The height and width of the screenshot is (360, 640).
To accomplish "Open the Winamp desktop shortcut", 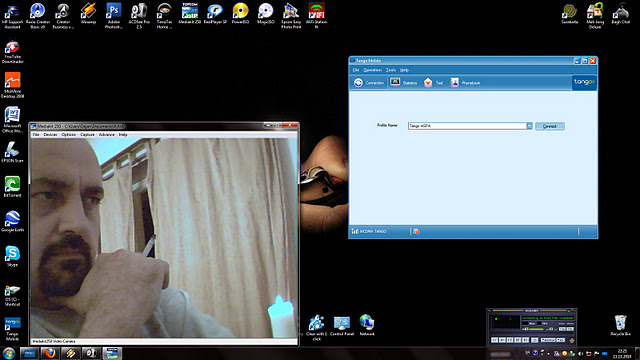I will point(88,13).
